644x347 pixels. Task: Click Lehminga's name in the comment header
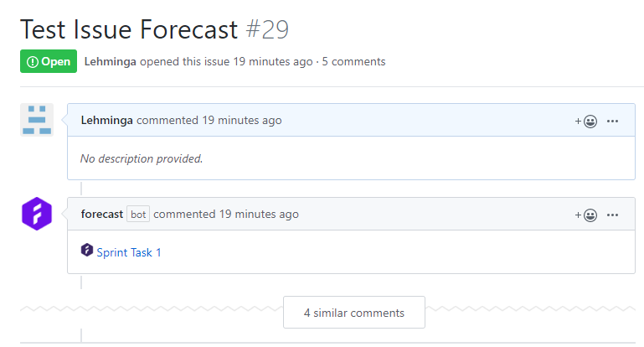[107, 121]
